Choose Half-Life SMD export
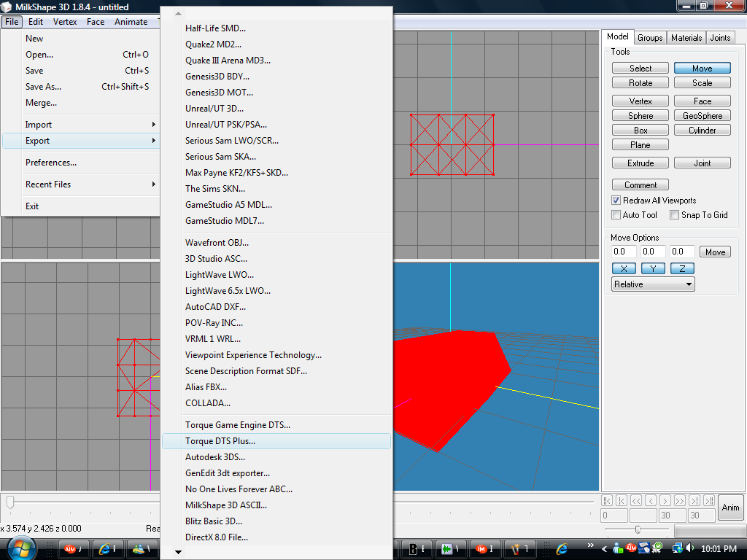Image resolution: width=747 pixels, height=560 pixels. [x=276, y=28]
